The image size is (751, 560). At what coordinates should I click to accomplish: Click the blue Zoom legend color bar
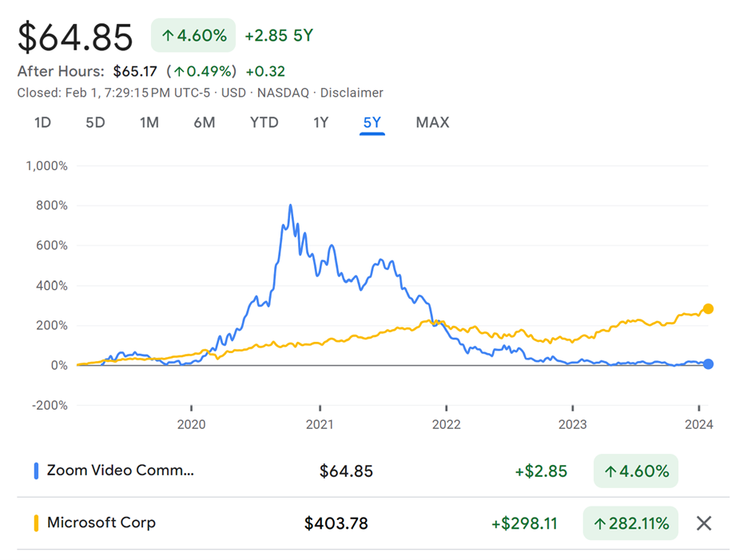36,471
